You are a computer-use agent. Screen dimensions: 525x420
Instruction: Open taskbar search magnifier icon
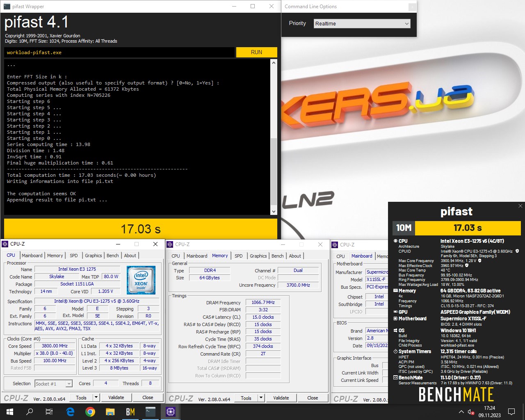pos(30,412)
